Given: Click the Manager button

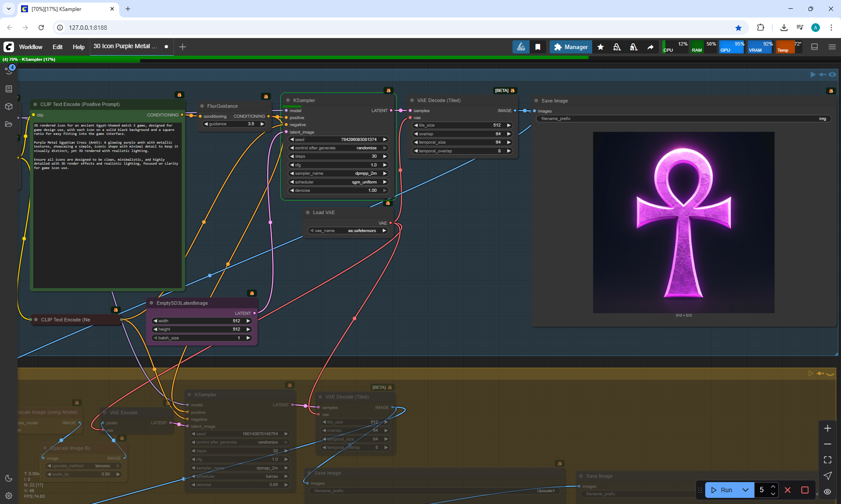Looking at the screenshot, I should tap(571, 47).
